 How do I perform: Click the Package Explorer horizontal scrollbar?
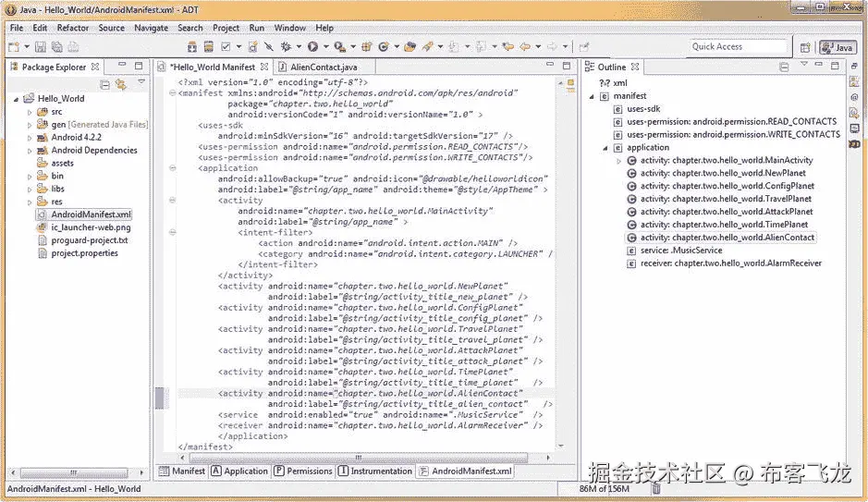click(x=74, y=472)
